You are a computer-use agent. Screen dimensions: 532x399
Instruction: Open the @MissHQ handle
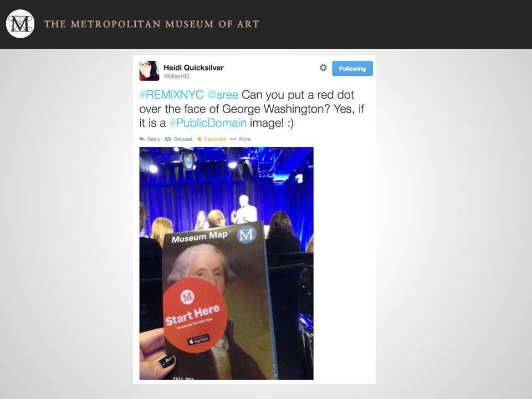tap(176, 76)
